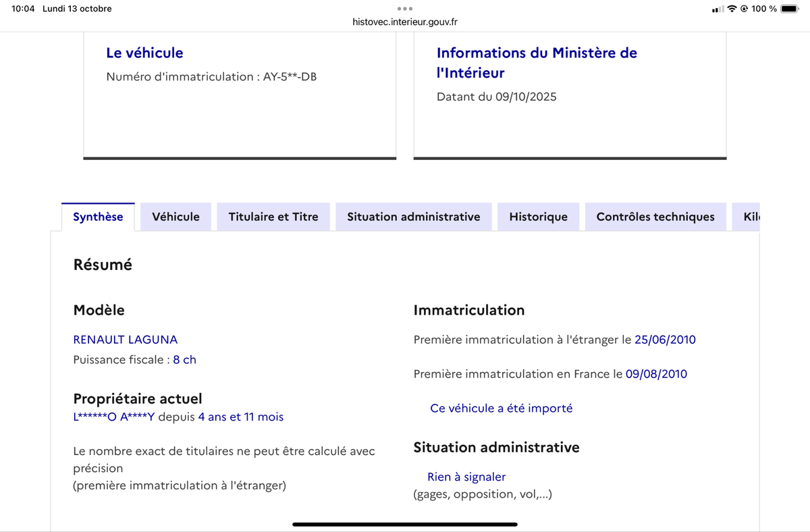
Task: Select the Situation administrative tab
Action: coord(414,217)
